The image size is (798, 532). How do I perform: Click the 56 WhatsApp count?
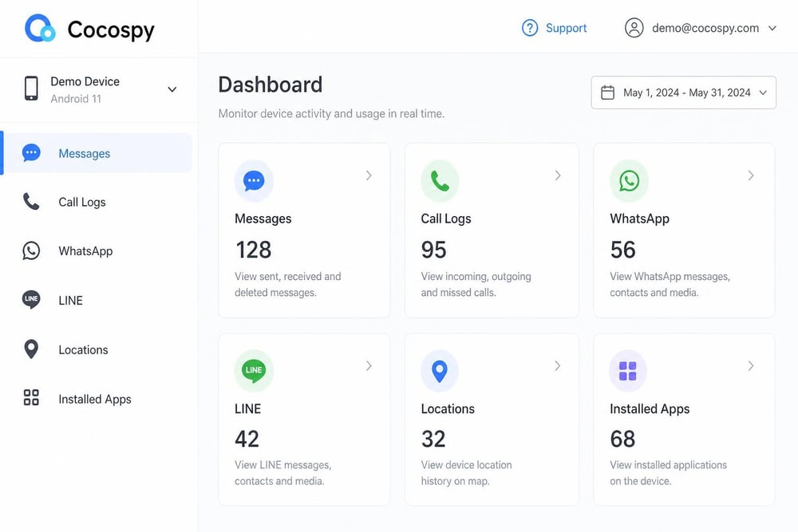point(623,250)
